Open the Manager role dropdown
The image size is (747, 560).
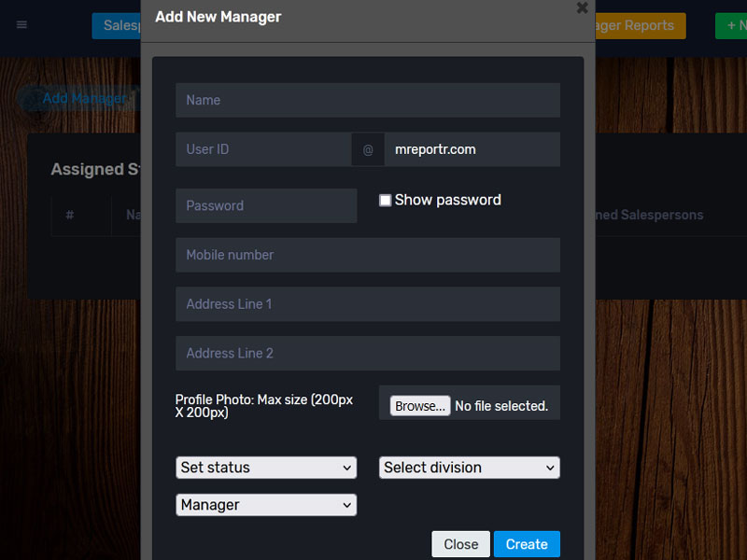266,505
